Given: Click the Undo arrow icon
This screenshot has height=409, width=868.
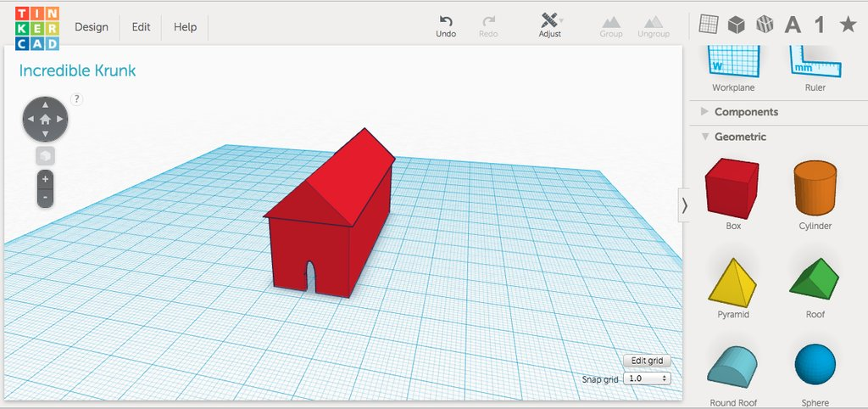Looking at the screenshot, I should pos(446,21).
